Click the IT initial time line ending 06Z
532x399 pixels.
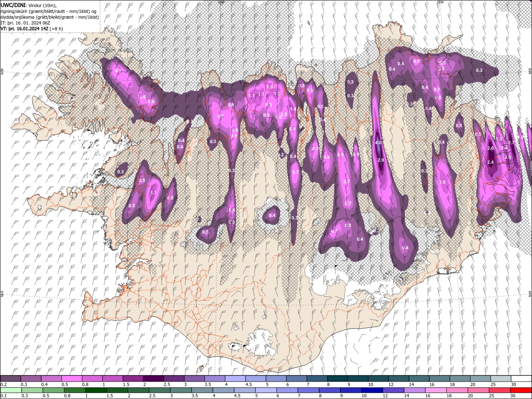click(x=26, y=23)
